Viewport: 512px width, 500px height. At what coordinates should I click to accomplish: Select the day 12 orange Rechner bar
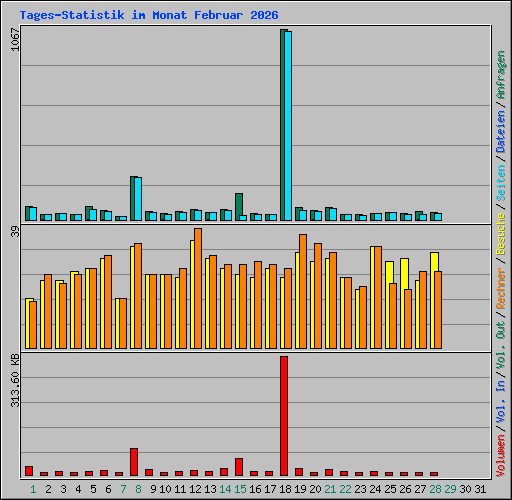point(198,289)
